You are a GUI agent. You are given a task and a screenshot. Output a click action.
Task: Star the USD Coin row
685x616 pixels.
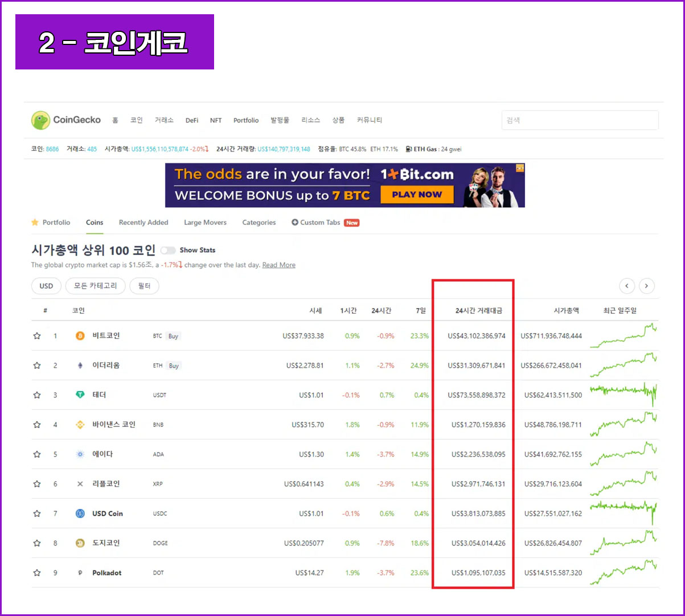(37, 514)
